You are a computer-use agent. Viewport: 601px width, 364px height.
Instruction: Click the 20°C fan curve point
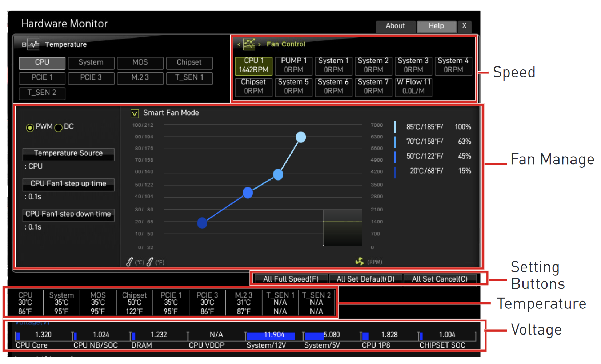pyautogui.click(x=202, y=223)
